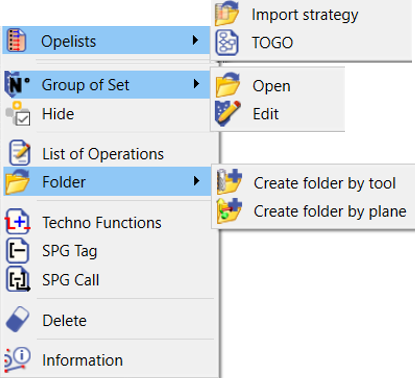This screenshot has width=415, height=380.
Task: Choose the Import strategy entry
Action: 312,14
